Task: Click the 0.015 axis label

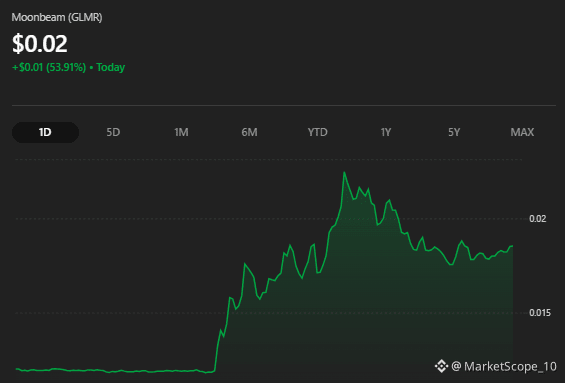Action: pos(540,313)
